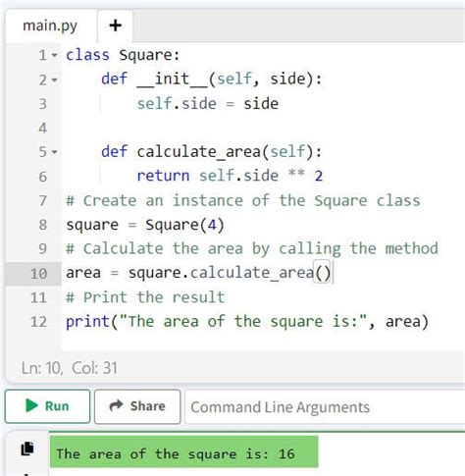Open the main.py tab
This screenshot has height=476, width=465.
coord(51,26)
